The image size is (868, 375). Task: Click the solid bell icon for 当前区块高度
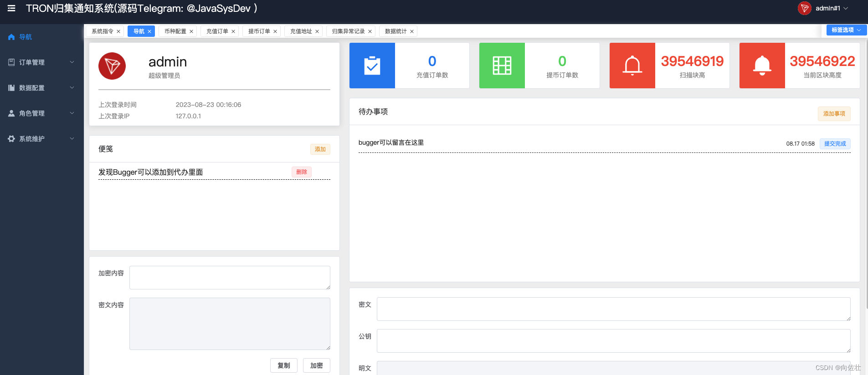pyautogui.click(x=762, y=66)
